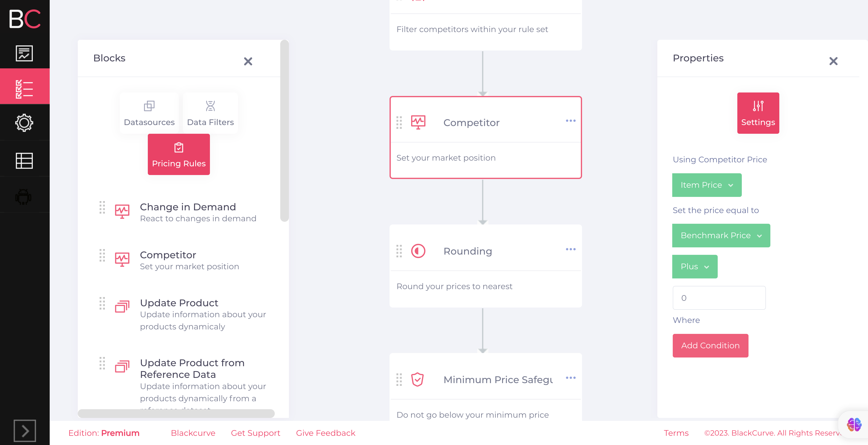Viewport: 868px width, 445px height.
Task: Click the Settings button in Properties panel
Action: (759, 112)
